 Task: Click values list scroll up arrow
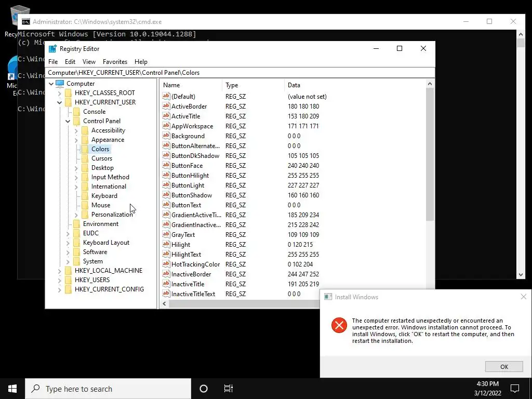click(430, 84)
